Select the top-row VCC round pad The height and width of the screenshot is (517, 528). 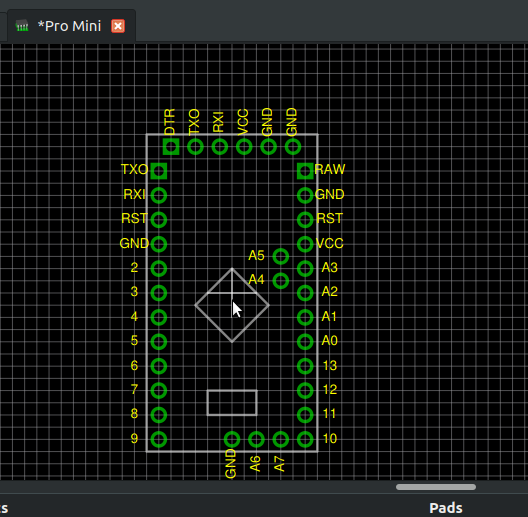point(244,147)
